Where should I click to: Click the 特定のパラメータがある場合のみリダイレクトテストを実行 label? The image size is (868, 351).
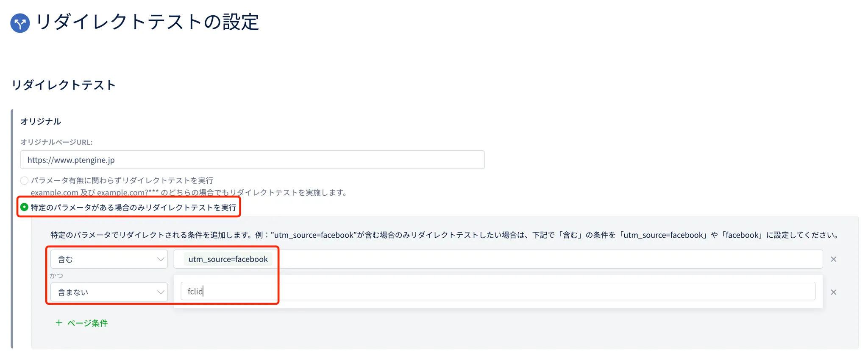point(133,208)
